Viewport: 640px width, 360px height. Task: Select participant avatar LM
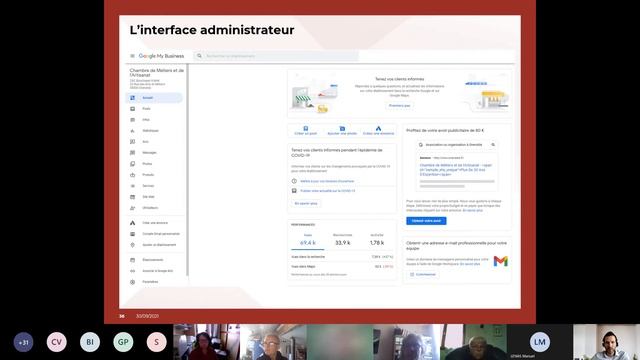[x=540, y=342]
